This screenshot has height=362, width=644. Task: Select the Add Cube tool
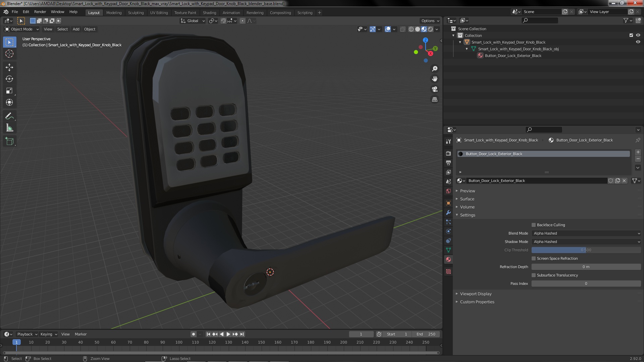pos(9,141)
